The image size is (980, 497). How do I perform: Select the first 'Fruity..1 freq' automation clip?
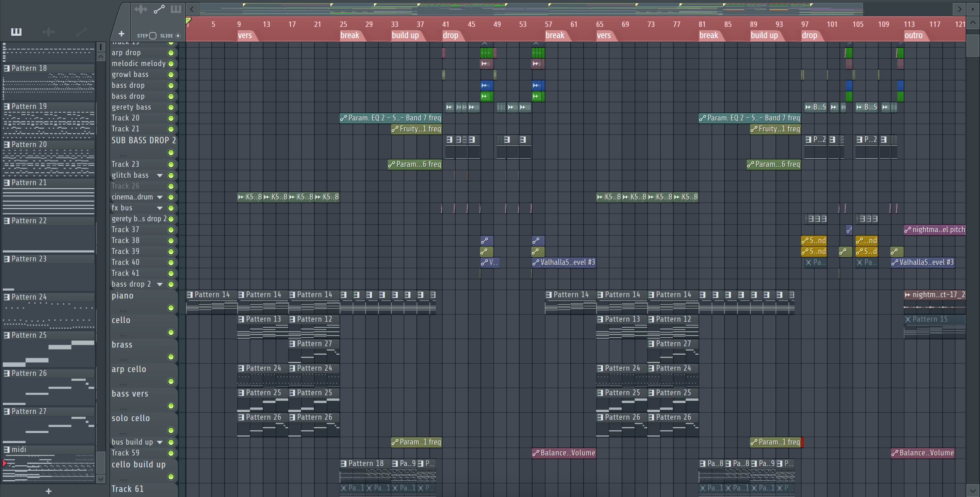pos(416,129)
